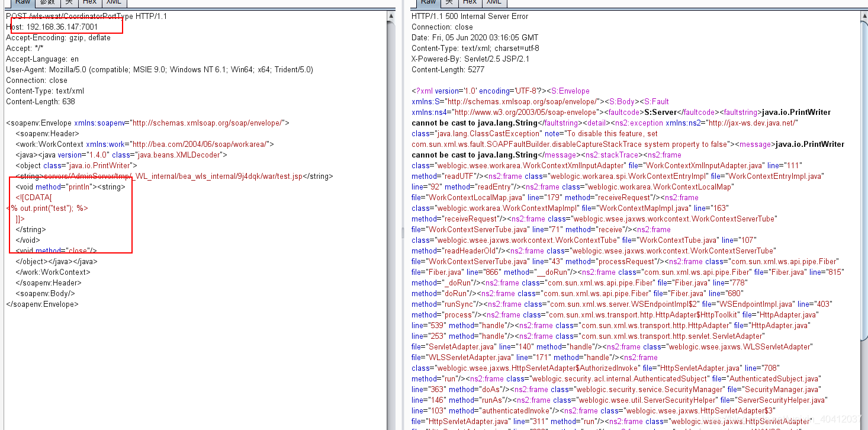Click the test.jsp file path string line

click(174, 176)
